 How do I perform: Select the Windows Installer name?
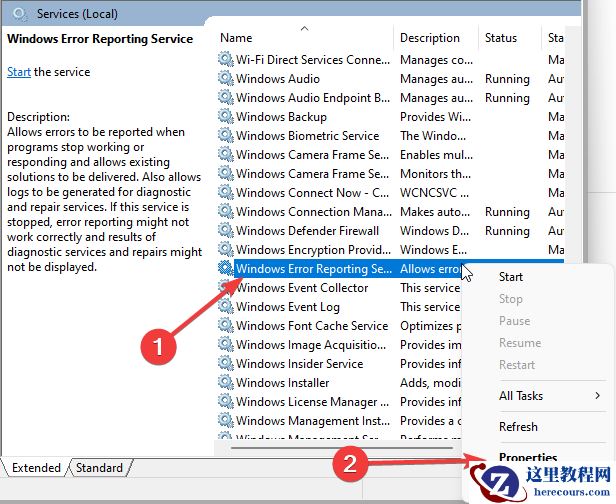click(x=282, y=383)
